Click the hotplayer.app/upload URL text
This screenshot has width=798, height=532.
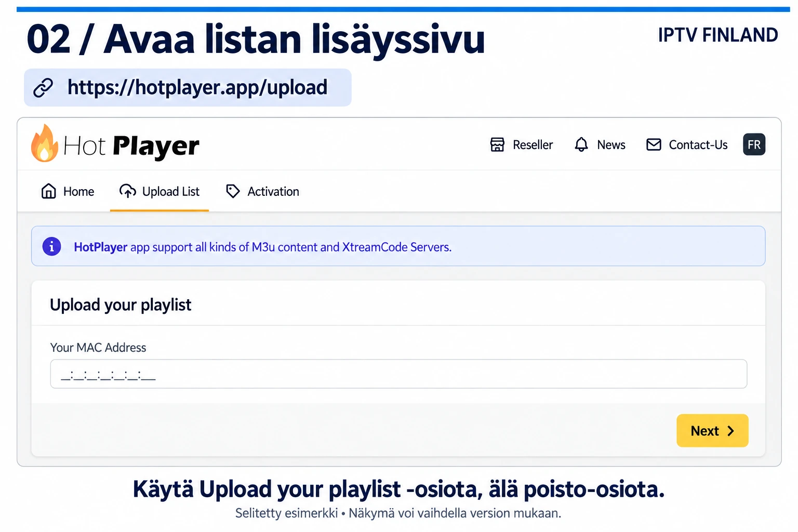tap(197, 88)
